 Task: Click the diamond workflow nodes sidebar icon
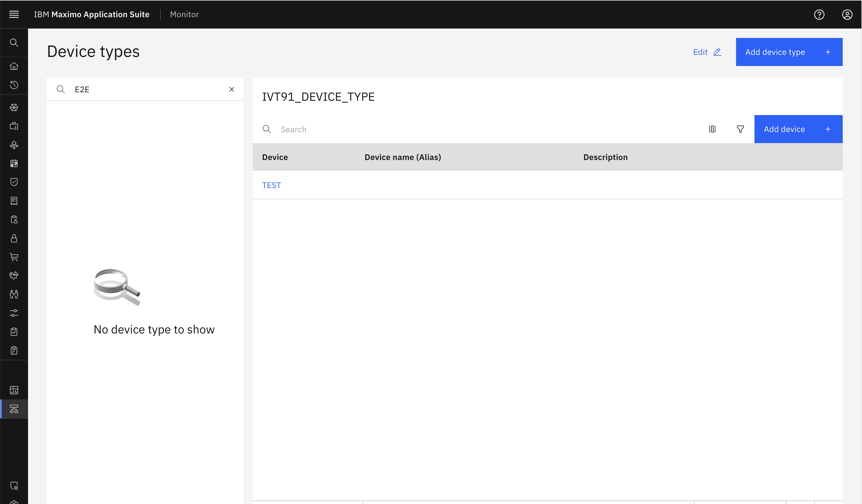click(x=14, y=145)
